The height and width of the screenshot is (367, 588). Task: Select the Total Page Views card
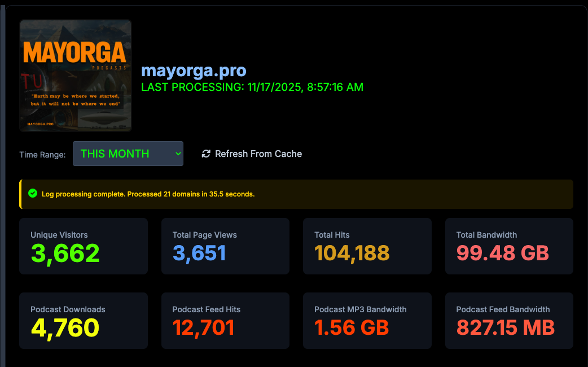(x=225, y=246)
